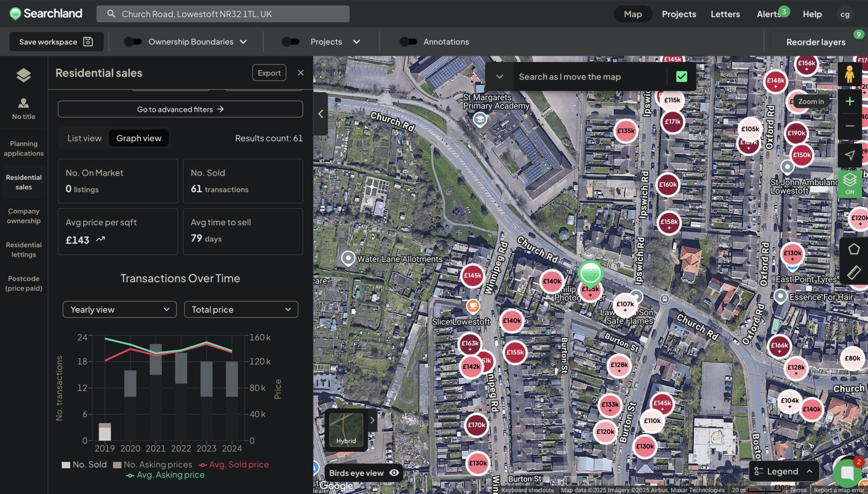Open the Yearly view dropdown
The height and width of the screenshot is (494, 868).
tap(119, 310)
